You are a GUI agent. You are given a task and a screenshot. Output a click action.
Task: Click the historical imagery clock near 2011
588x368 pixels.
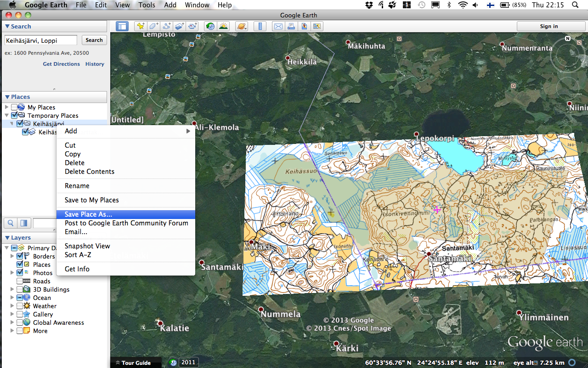click(173, 362)
